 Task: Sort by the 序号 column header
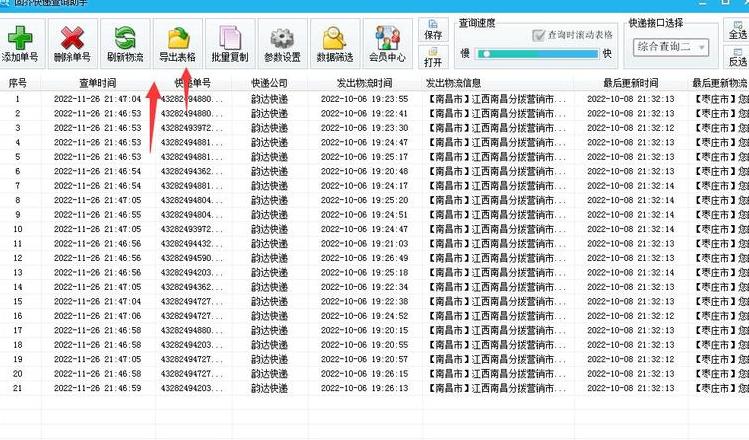(x=18, y=83)
